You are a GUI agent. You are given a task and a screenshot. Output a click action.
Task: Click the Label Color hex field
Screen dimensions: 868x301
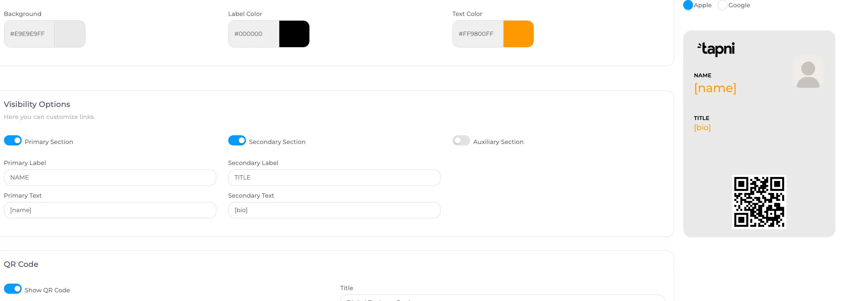[254, 34]
